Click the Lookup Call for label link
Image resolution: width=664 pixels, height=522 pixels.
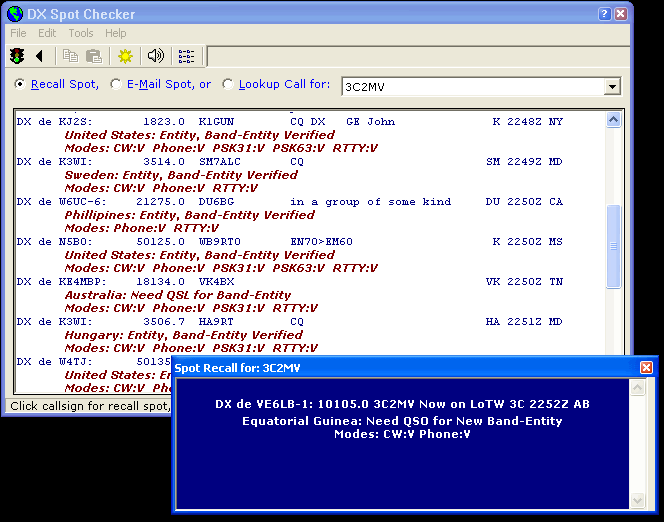tap(284, 84)
